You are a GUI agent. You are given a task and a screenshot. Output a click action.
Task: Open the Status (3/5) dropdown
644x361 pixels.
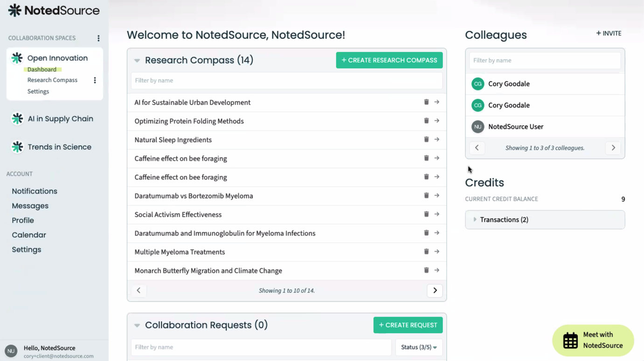click(419, 347)
